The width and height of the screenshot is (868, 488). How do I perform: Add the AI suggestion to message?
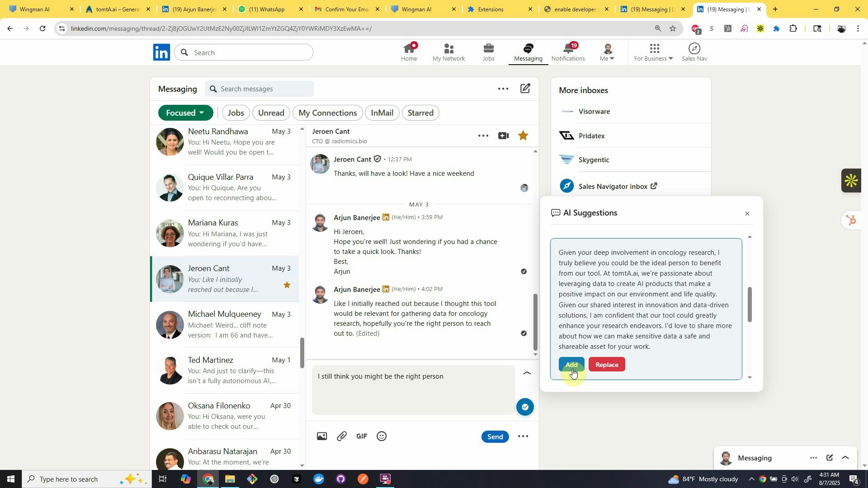coord(571,365)
